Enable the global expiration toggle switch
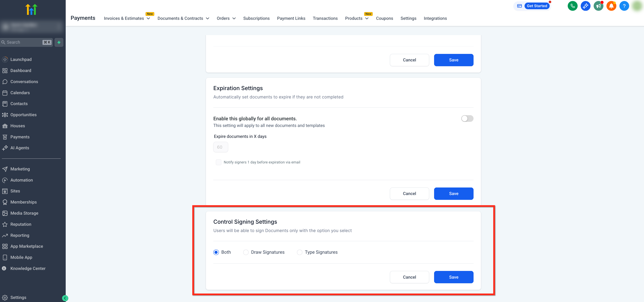The height and width of the screenshot is (302, 644). [x=467, y=119]
